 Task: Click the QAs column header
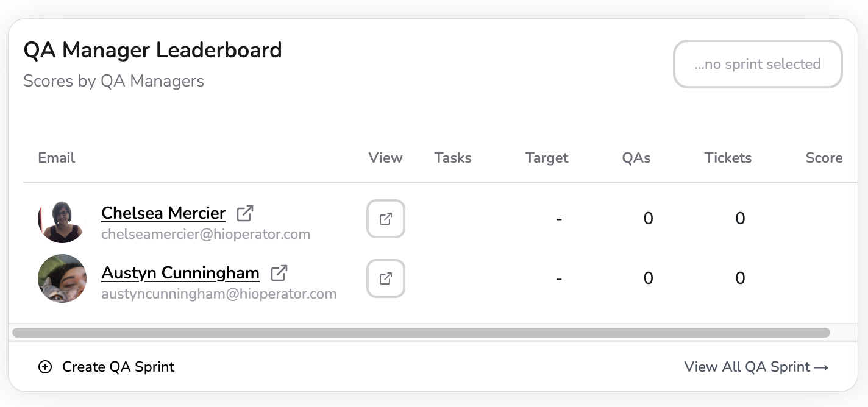636,158
